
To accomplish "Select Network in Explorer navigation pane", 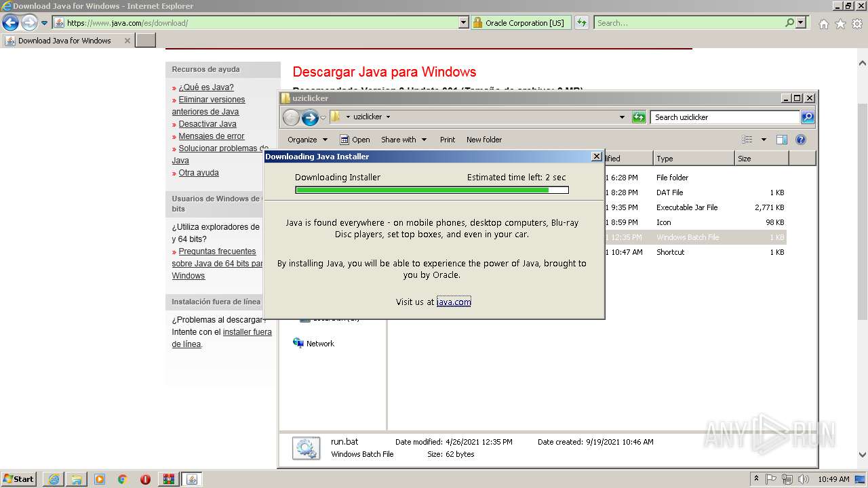I will (313, 344).
